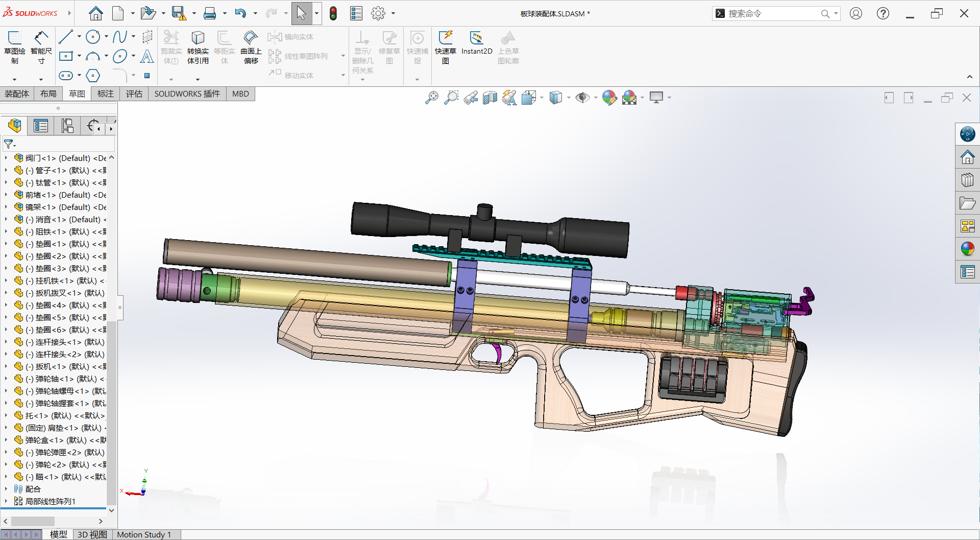Open Appearances task pane tab
This screenshot has width=980, height=540.
tap(967, 249)
